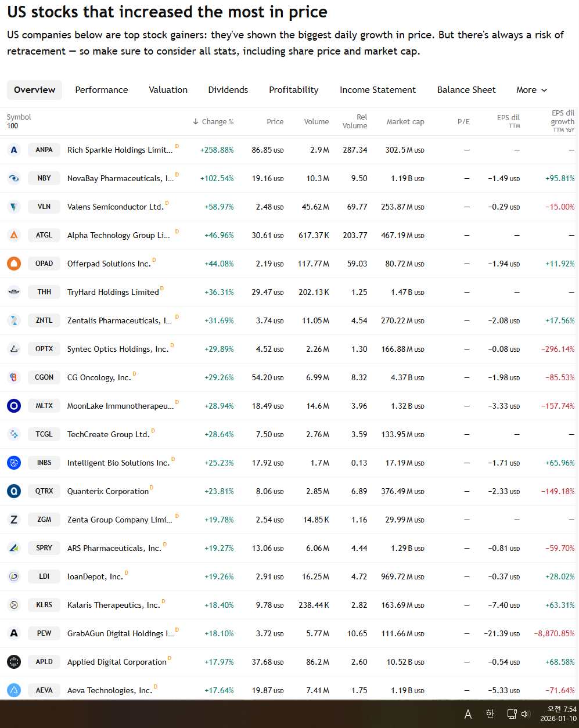The width and height of the screenshot is (579, 728).
Task: Sort by the Volume column header
Action: point(317,122)
